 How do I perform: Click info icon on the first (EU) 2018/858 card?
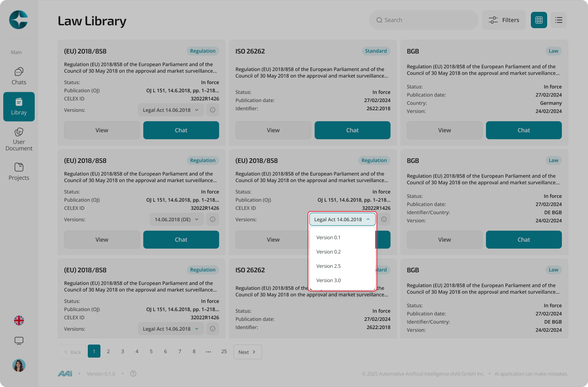click(212, 110)
